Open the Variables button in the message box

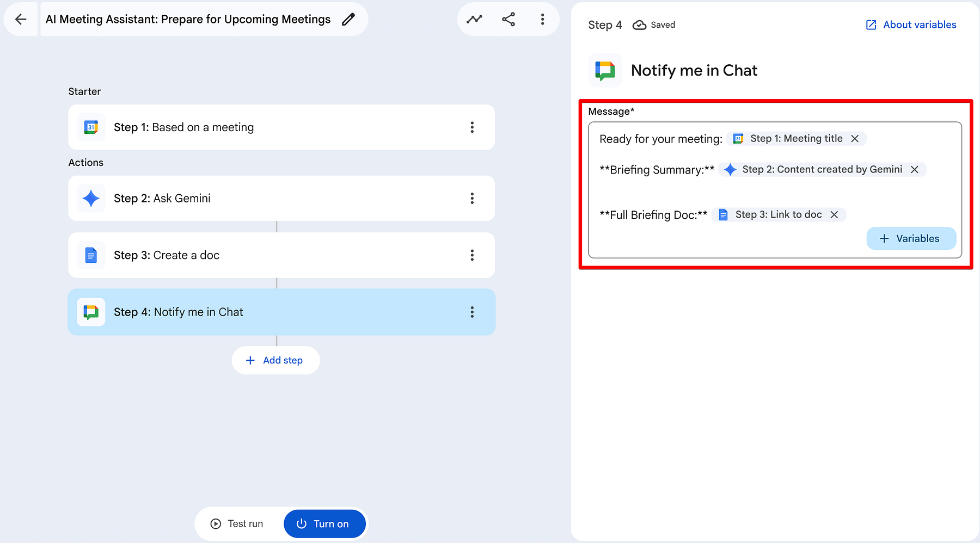911,238
